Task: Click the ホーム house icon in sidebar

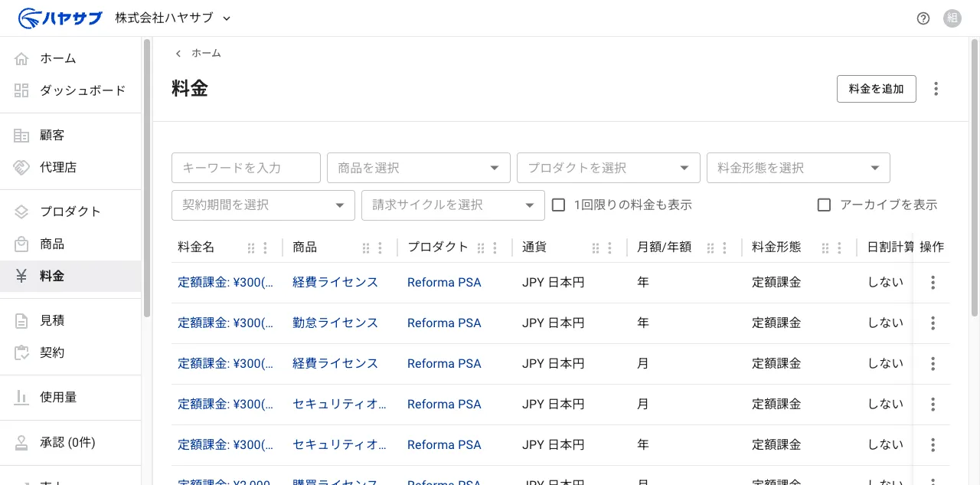Action: (21, 58)
